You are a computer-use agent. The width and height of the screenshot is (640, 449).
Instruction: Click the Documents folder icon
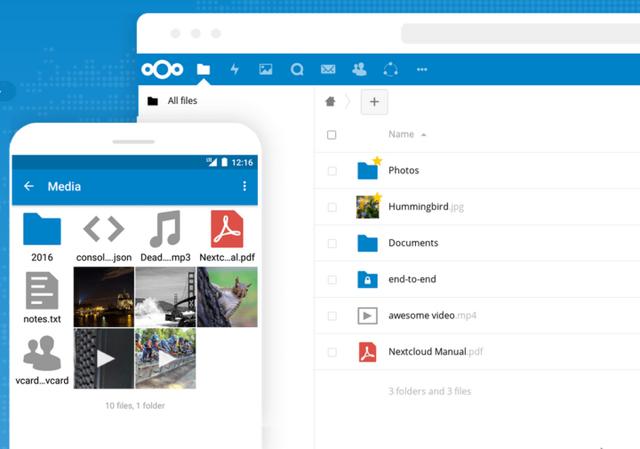tap(367, 243)
